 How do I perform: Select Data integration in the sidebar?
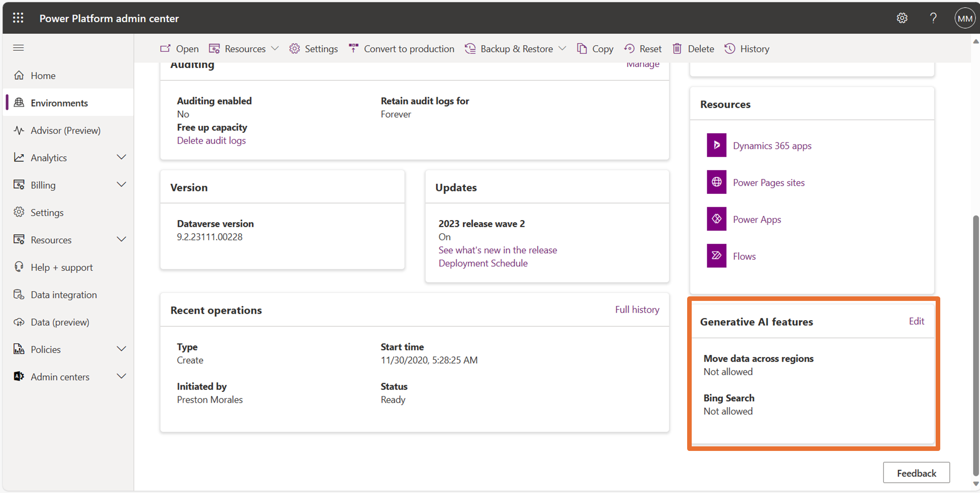tap(64, 295)
